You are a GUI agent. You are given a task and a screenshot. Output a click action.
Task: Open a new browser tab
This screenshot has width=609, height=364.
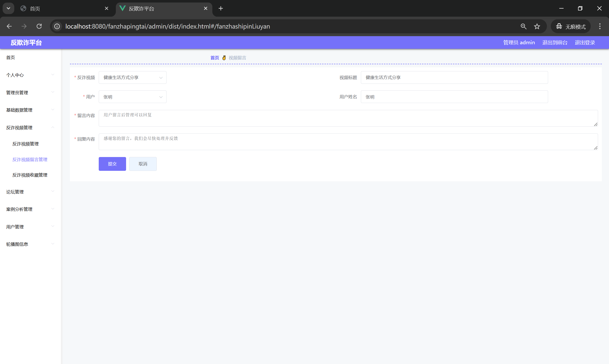click(x=221, y=8)
